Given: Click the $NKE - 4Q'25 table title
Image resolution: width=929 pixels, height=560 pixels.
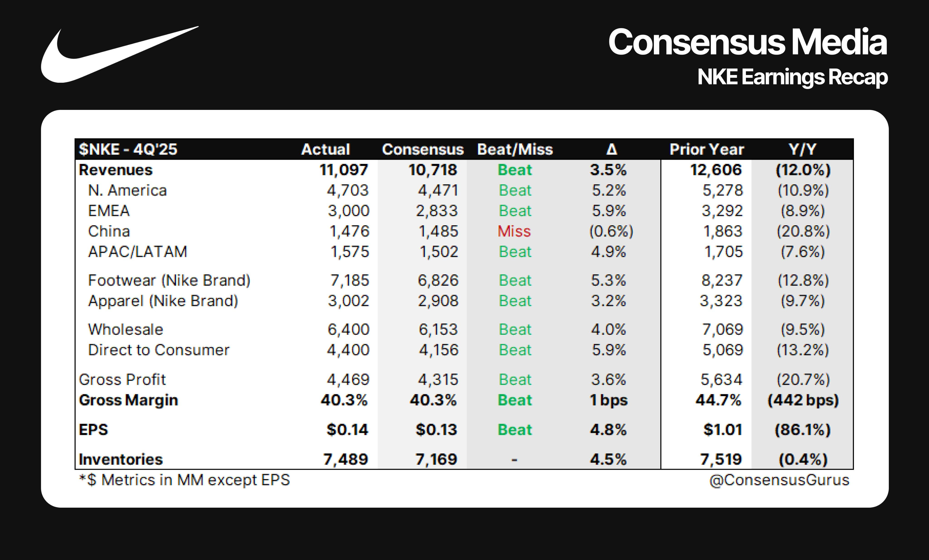Looking at the screenshot, I should pos(128,149).
